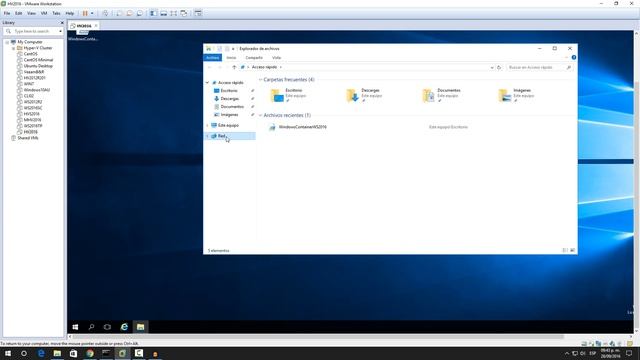This screenshot has width=640, height=360.
Task: Click the Explorer up arrow button
Action: tap(234, 67)
